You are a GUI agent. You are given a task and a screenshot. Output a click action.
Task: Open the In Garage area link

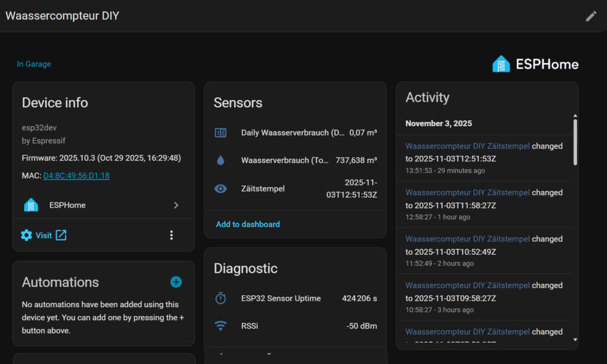(x=34, y=64)
